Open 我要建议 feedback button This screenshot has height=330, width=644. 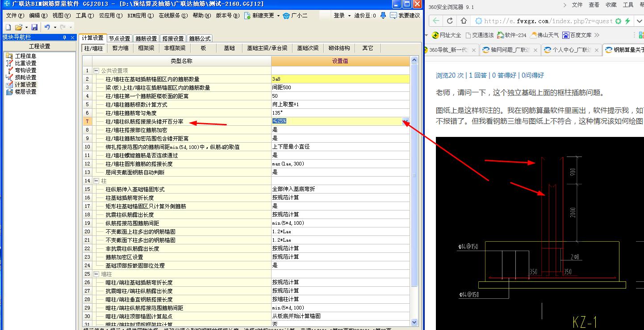[405, 16]
